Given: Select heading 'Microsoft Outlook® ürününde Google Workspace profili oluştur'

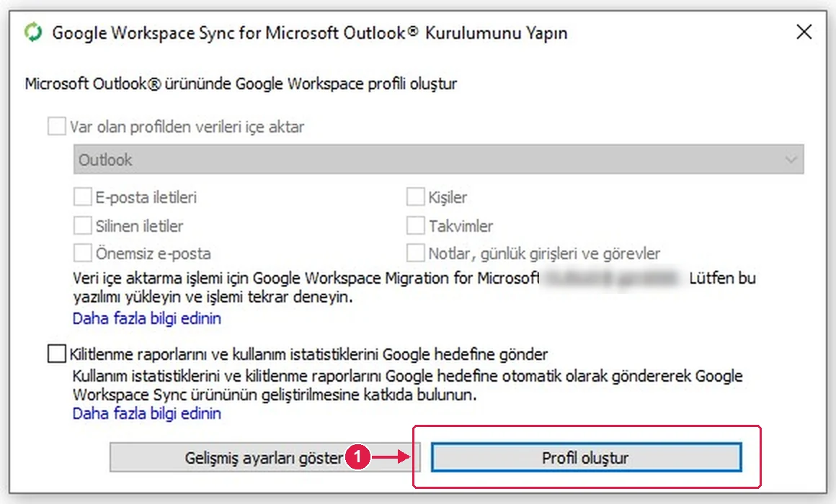Looking at the screenshot, I should [x=241, y=84].
